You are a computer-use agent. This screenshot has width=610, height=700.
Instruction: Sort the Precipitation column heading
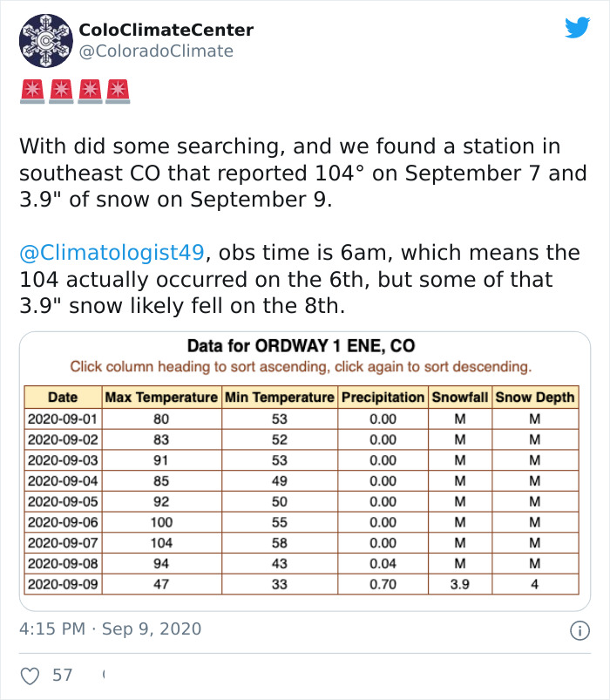click(382, 397)
